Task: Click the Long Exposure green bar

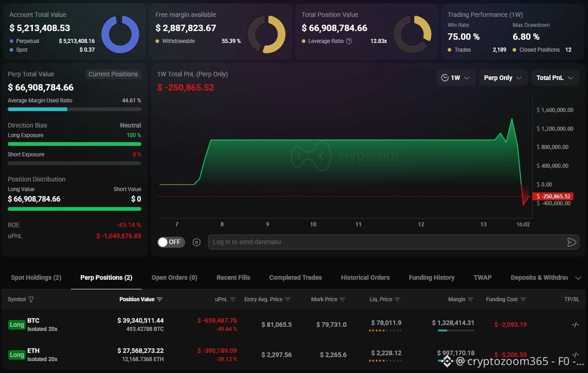Action: pyautogui.click(x=75, y=144)
